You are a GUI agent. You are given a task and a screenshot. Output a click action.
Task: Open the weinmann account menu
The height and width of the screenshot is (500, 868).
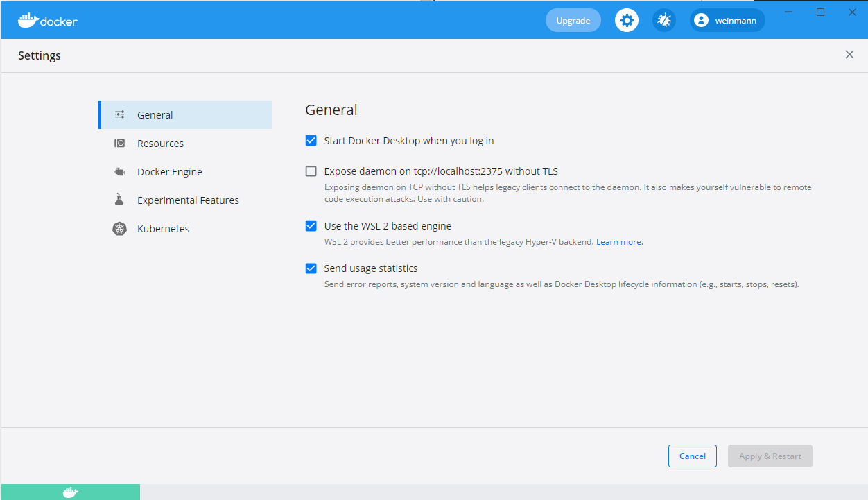(x=727, y=20)
